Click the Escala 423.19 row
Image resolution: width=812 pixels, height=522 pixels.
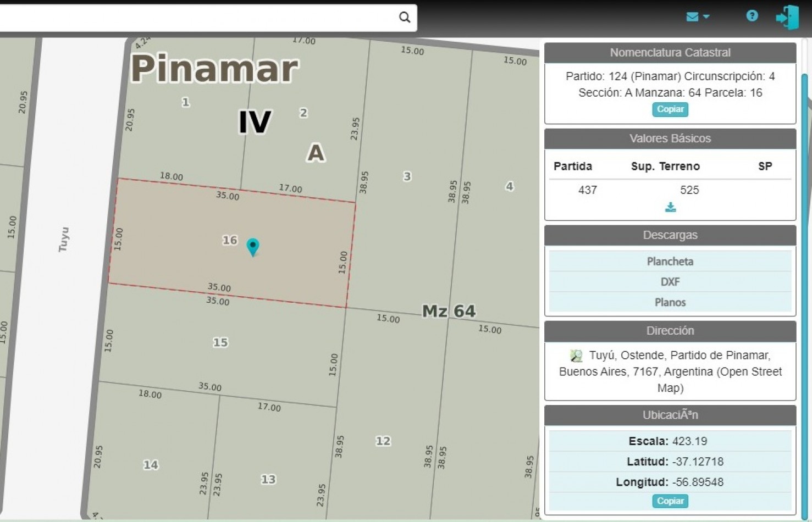pyautogui.click(x=670, y=441)
